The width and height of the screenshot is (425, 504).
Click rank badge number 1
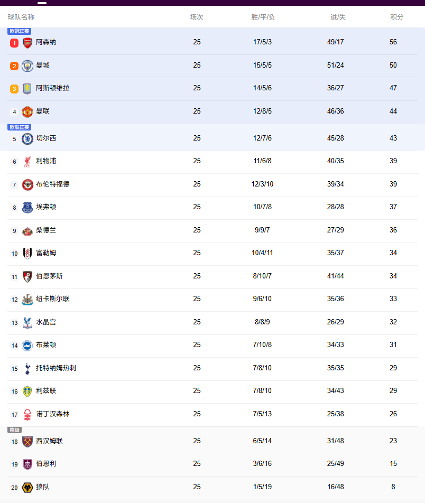point(14,43)
